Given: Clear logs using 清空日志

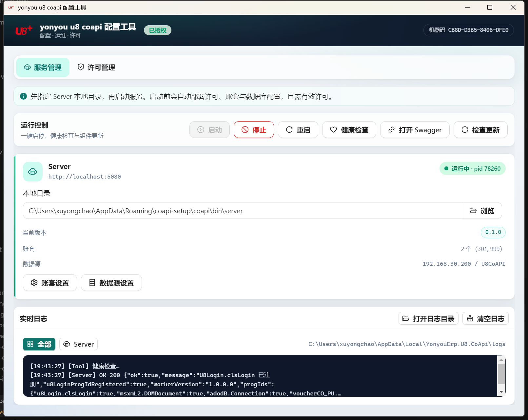Looking at the screenshot, I should point(485,318).
